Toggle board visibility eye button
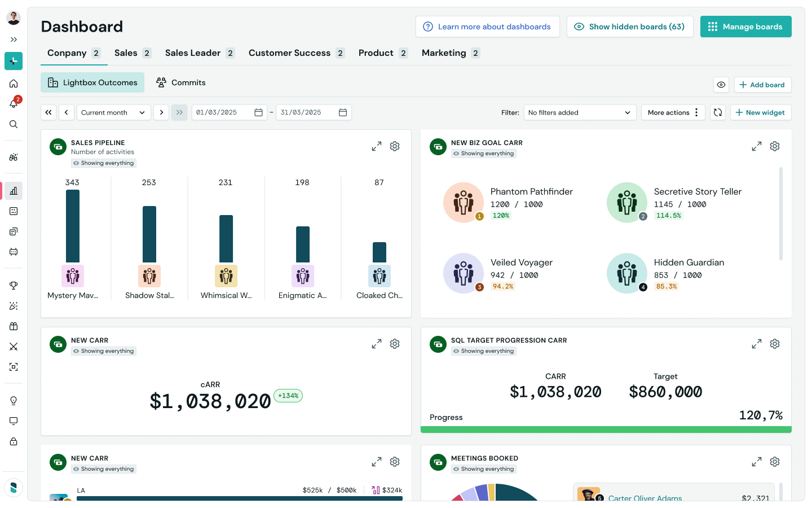The height and width of the screenshot is (508, 812). (x=721, y=85)
